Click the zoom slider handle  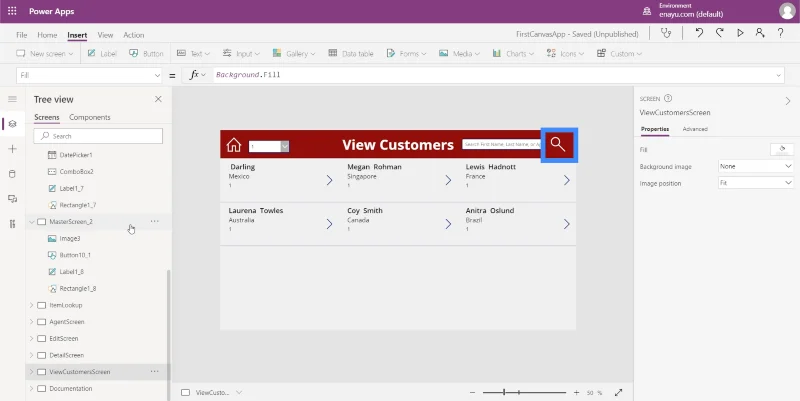coord(504,392)
